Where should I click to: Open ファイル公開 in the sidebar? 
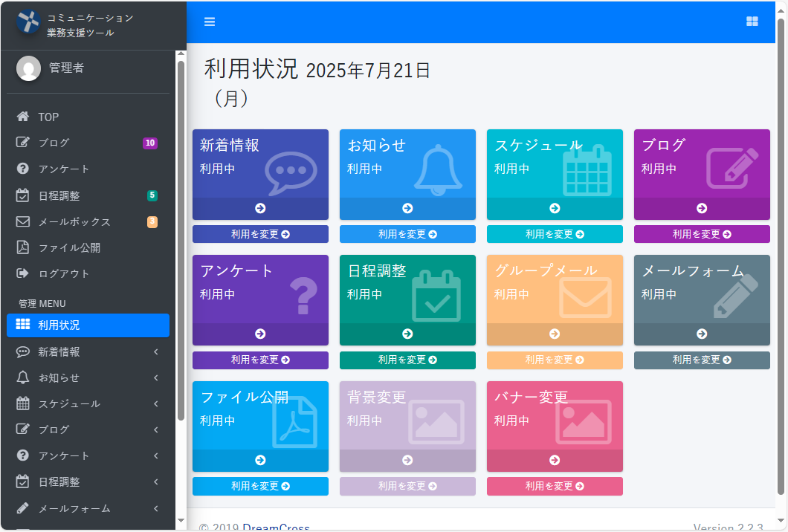[88, 247]
